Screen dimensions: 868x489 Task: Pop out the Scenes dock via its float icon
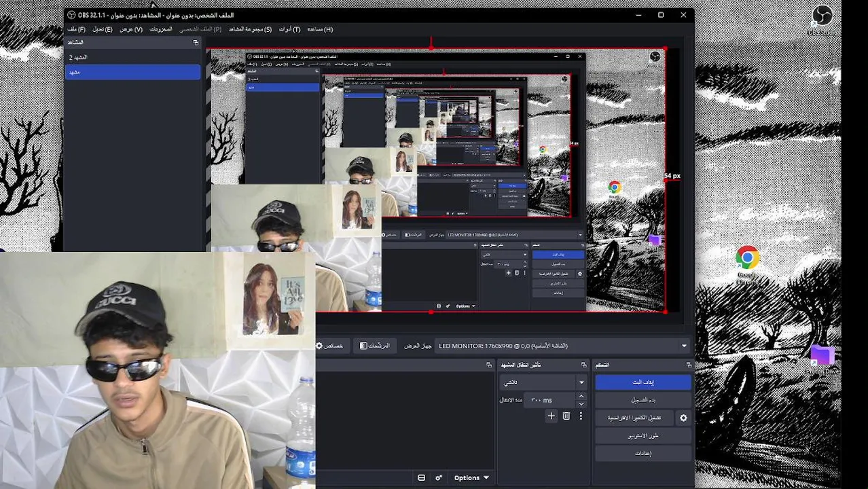coord(196,42)
